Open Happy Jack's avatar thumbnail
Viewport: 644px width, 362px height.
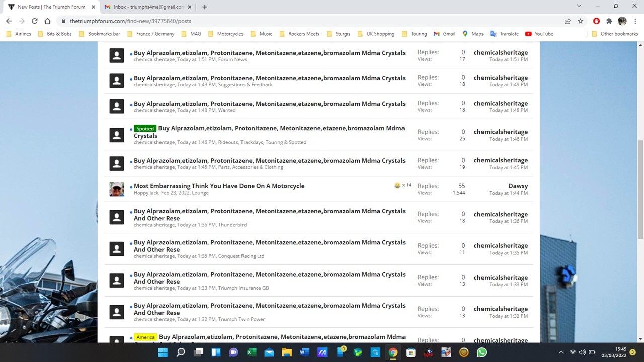(x=117, y=189)
